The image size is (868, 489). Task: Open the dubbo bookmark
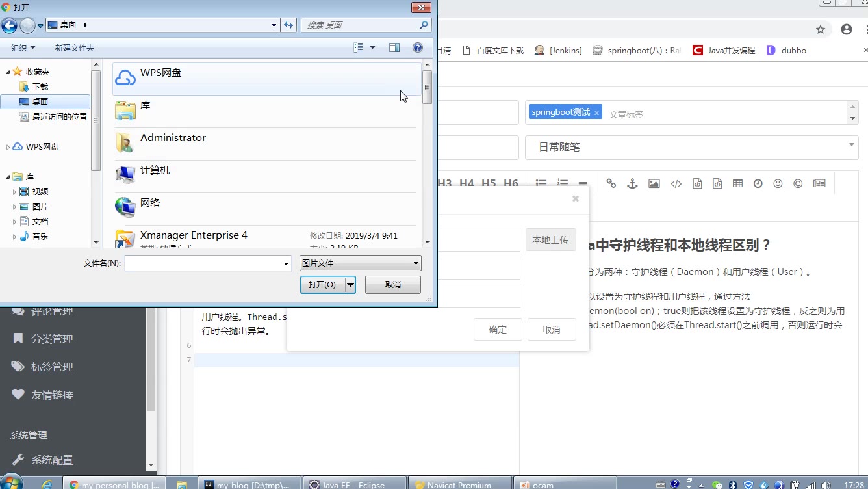[x=787, y=50]
